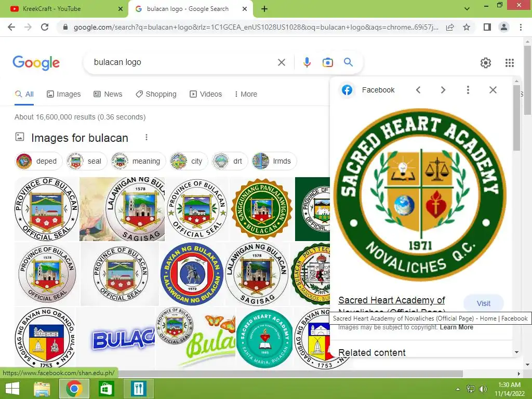This screenshot has height=399, width=532.
Task: Open clock and date in taskbar
Action: click(x=509, y=389)
